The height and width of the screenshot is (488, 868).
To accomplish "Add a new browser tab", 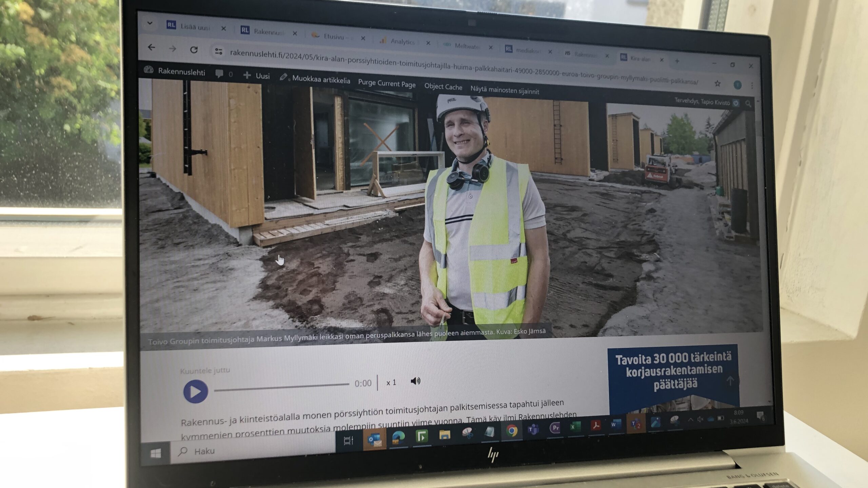I will point(677,61).
